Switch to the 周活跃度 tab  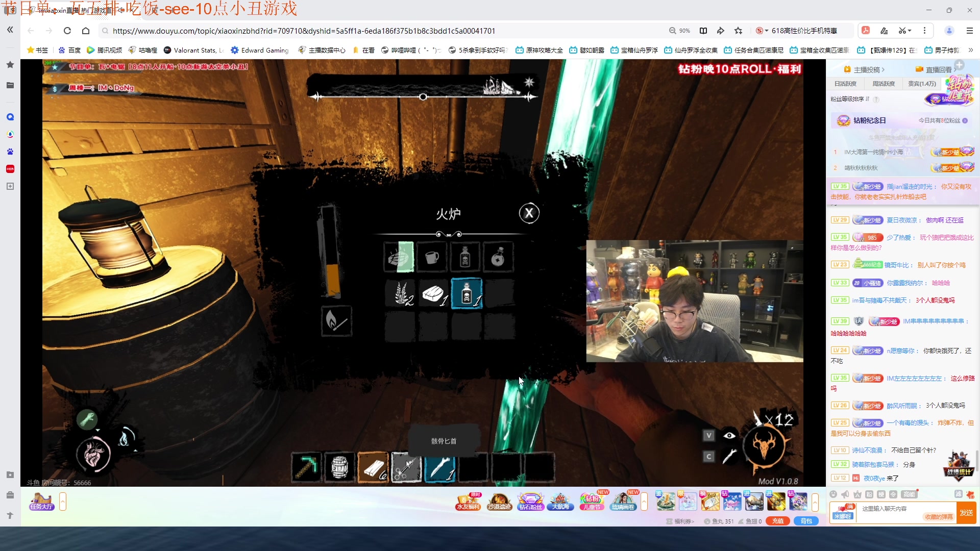click(x=884, y=84)
